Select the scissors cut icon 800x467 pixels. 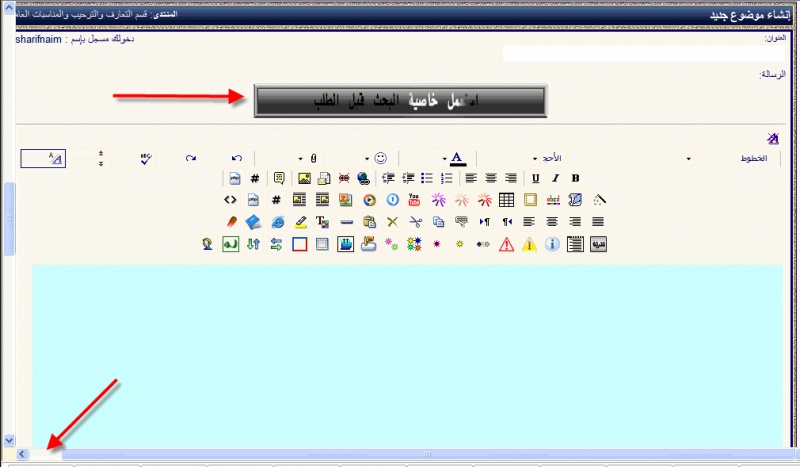coord(415,222)
